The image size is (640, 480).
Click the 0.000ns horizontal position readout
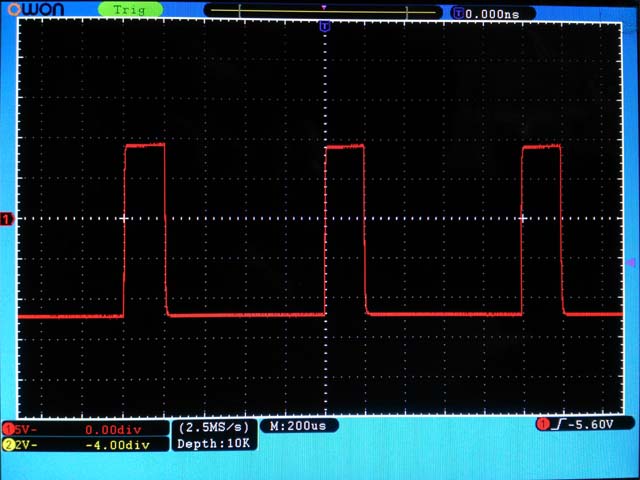pos(492,14)
